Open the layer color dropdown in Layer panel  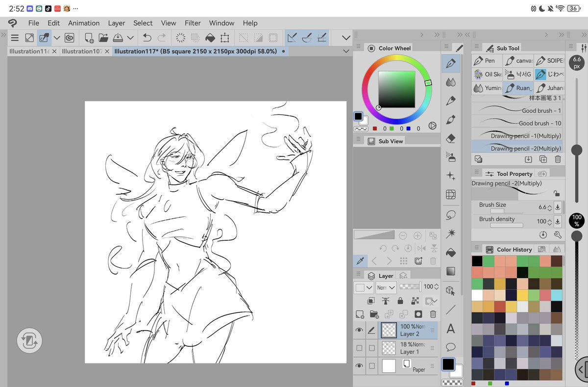click(363, 287)
